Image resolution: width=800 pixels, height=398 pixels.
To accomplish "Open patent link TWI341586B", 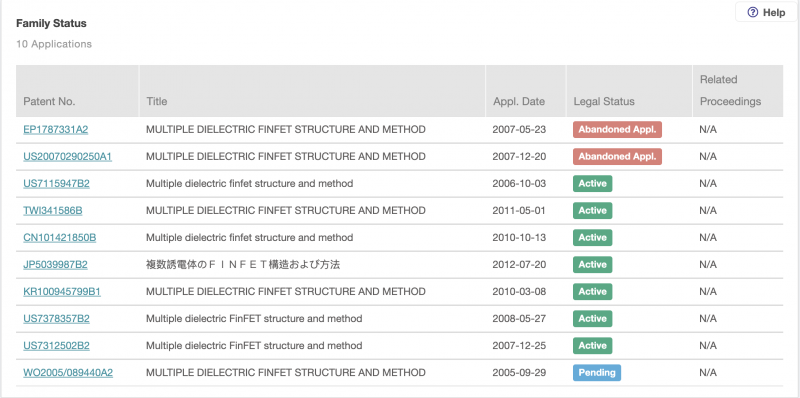I will tap(53, 211).
